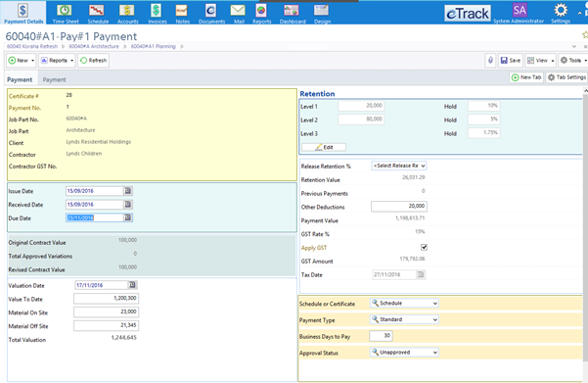Open Schedule or Certificate dropdown

[x=404, y=303]
